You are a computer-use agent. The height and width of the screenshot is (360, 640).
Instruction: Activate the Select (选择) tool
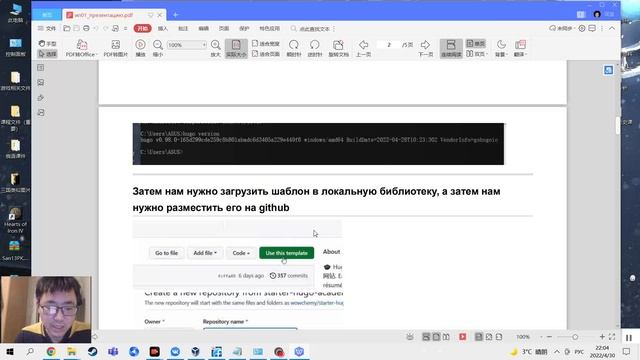point(47,53)
